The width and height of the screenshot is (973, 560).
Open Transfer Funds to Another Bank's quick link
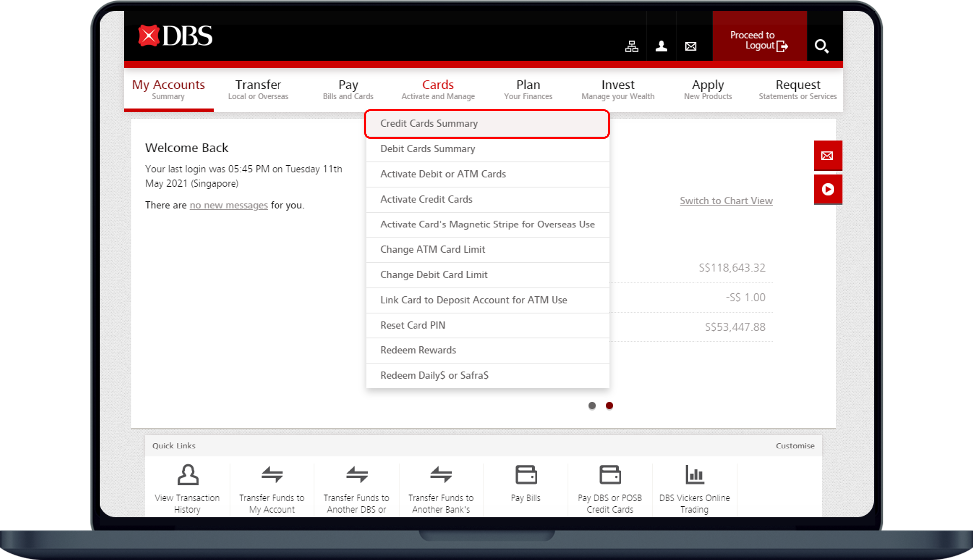pyautogui.click(x=441, y=489)
